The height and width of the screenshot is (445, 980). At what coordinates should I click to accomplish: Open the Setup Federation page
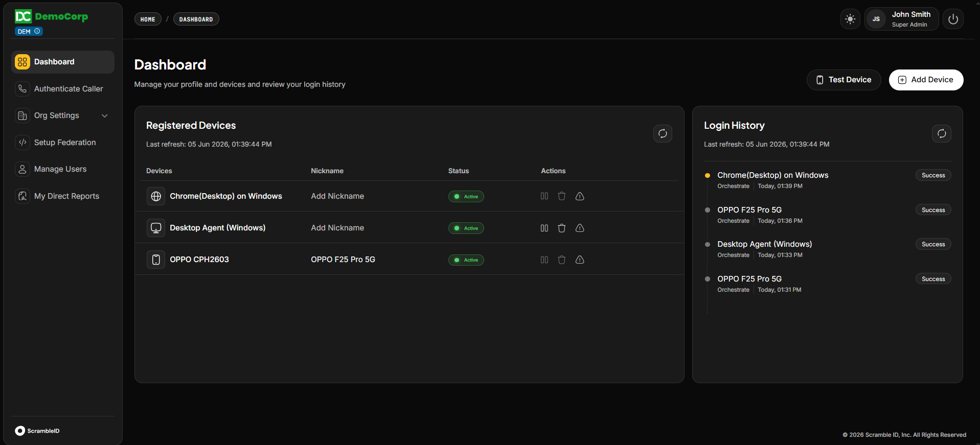[63, 143]
